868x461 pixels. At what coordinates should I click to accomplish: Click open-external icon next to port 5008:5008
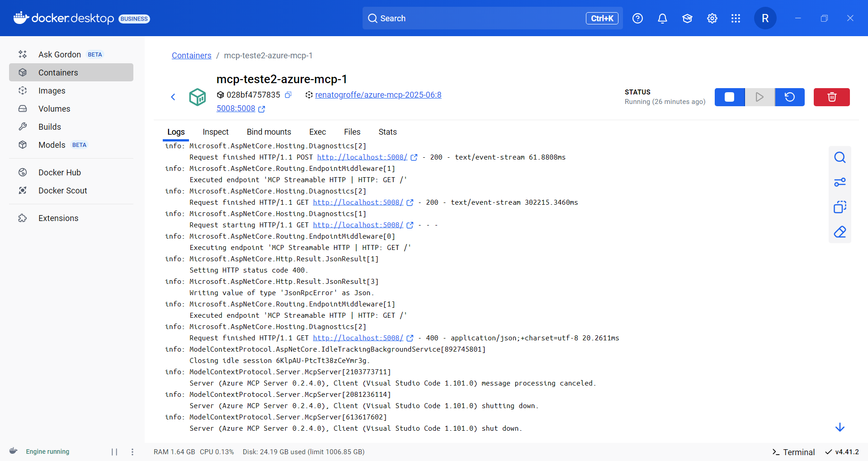coord(262,109)
